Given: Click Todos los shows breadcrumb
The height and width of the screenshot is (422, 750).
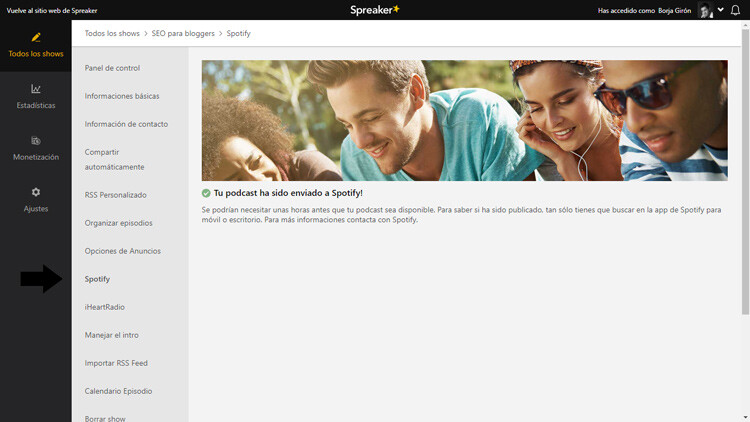Looking at the screenshot, I should point(112,33).
